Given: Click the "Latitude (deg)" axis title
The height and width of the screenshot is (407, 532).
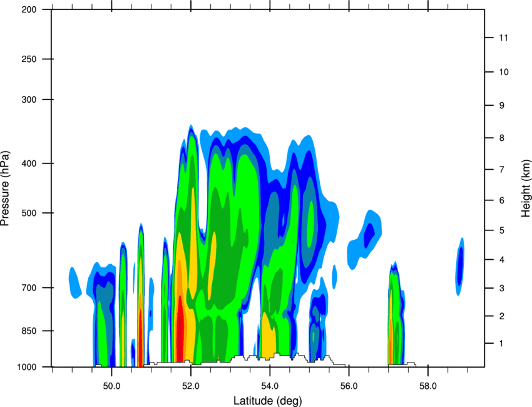Looking at the screenshot, I should (268, 401).
